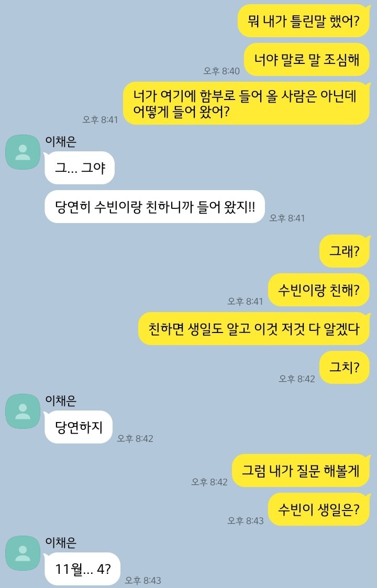Tap the '수빈이 생일은?' bubble
377x588 pixels.
pyautogui.click(x=319, y=509)
